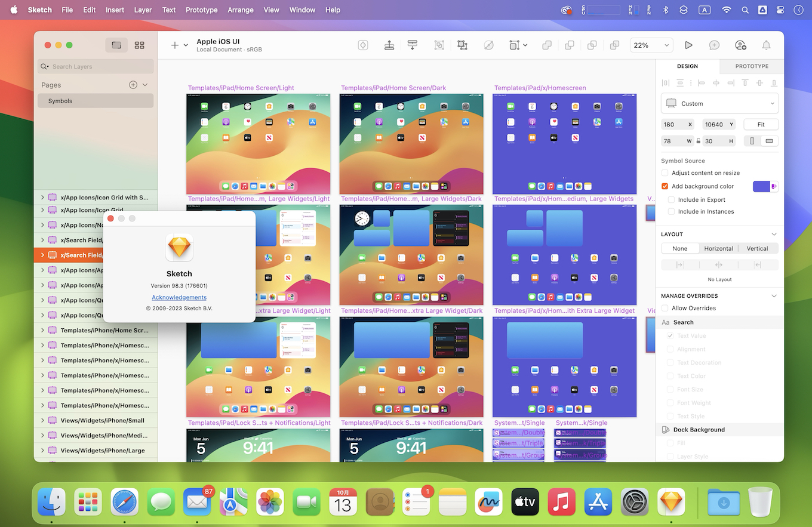Check Include in Export option
The image size is (812, 527).
tap(671, 199)
